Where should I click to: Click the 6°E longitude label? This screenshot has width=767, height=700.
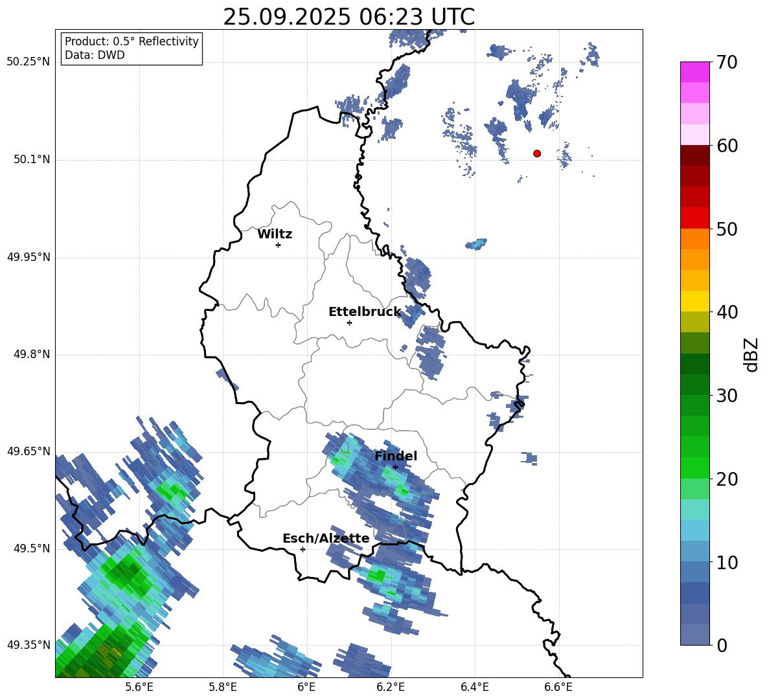306,688
